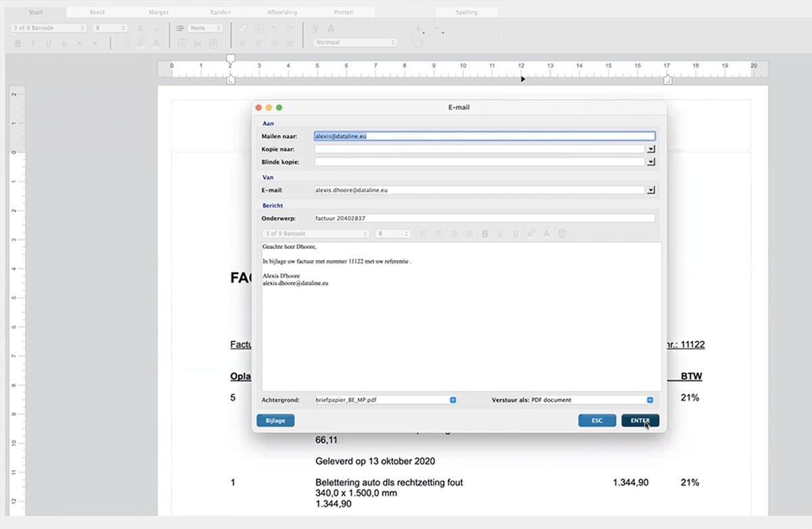Toggle underline in the message toolbar

tap(516, 233)
